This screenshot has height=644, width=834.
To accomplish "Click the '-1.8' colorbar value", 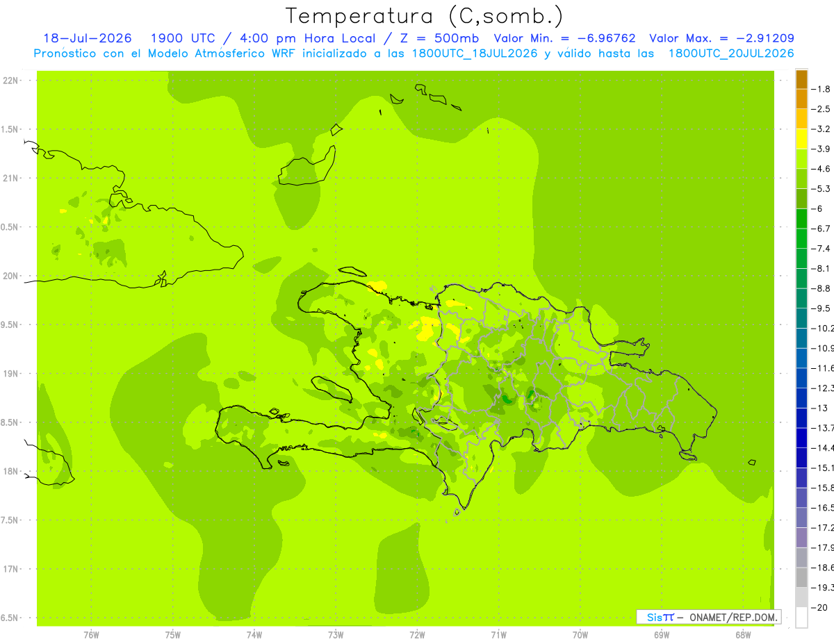I will coord(821,89).
